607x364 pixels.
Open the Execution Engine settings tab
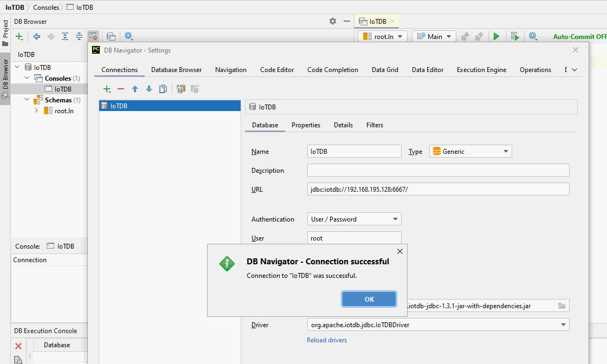tap(481, 70)
